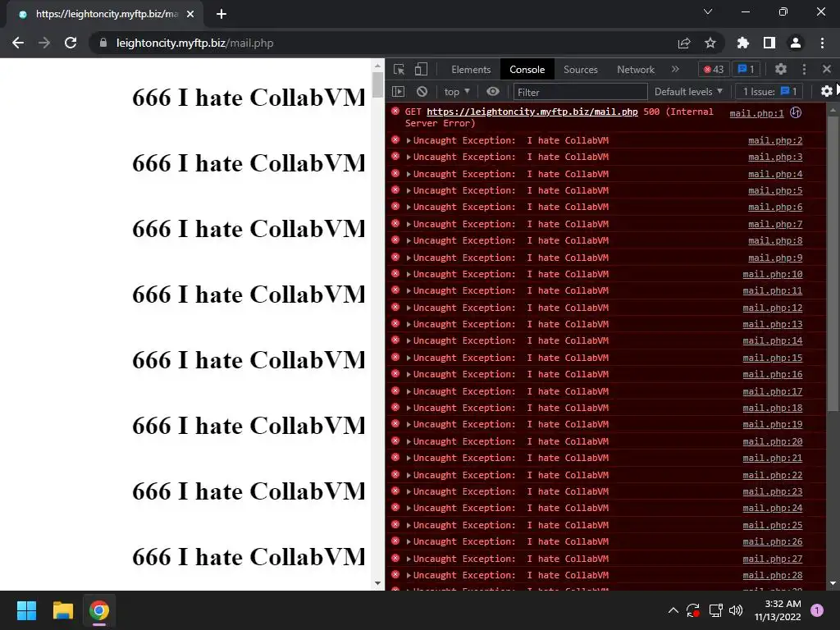Open console settings gear beside issues

tap(827, 92)
